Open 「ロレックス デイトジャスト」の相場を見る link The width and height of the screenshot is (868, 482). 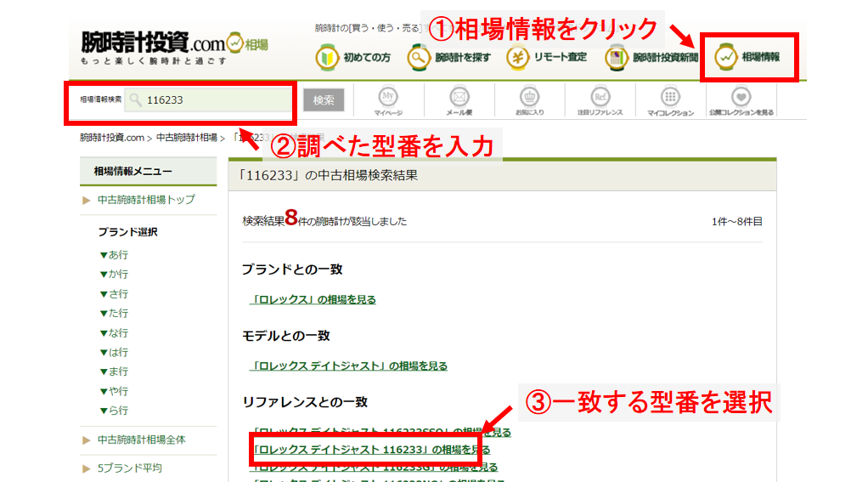[348, 366]
